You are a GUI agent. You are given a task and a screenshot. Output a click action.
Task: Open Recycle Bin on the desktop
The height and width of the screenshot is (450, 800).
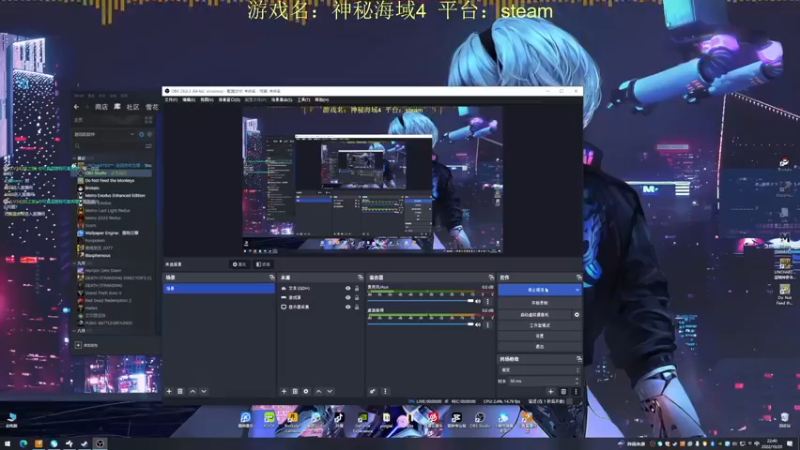(x=785, y=419)
